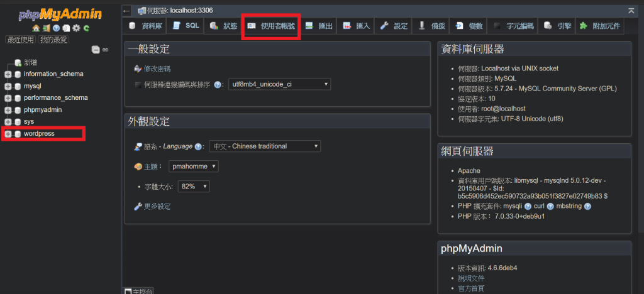
Task: Click help icon beside Language label
Action: click(x=198, y=146)
